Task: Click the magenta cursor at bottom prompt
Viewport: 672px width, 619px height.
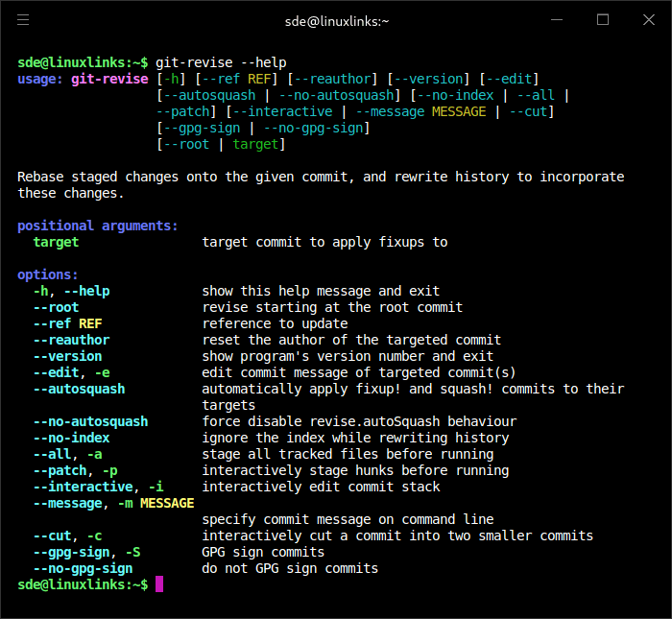Action: click(159, 584)
